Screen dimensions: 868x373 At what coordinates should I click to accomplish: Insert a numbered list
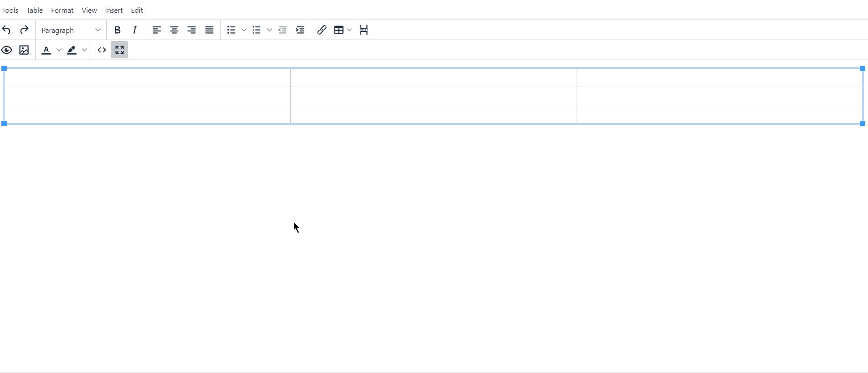point(257,30)
